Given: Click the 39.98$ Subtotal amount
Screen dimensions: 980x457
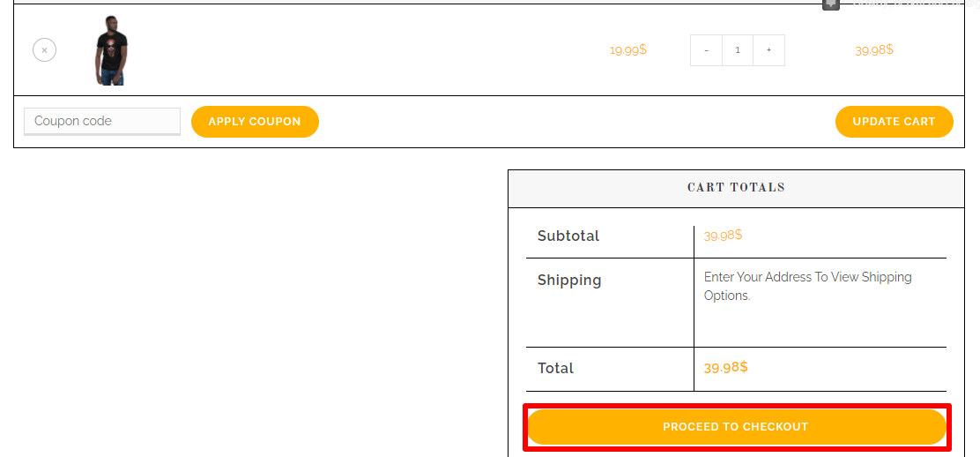Looking at the screenshot, I should tap(723, 235).
